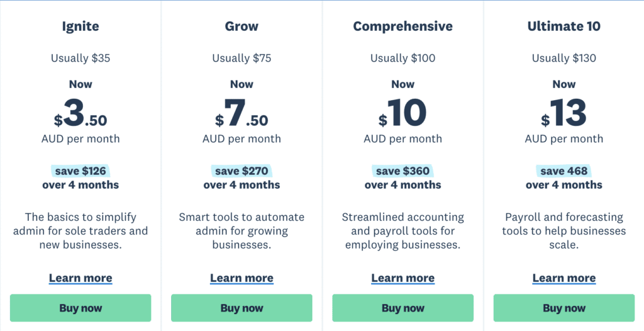Purchase the Ultimate 10 plan

click(x=564, y=308)
